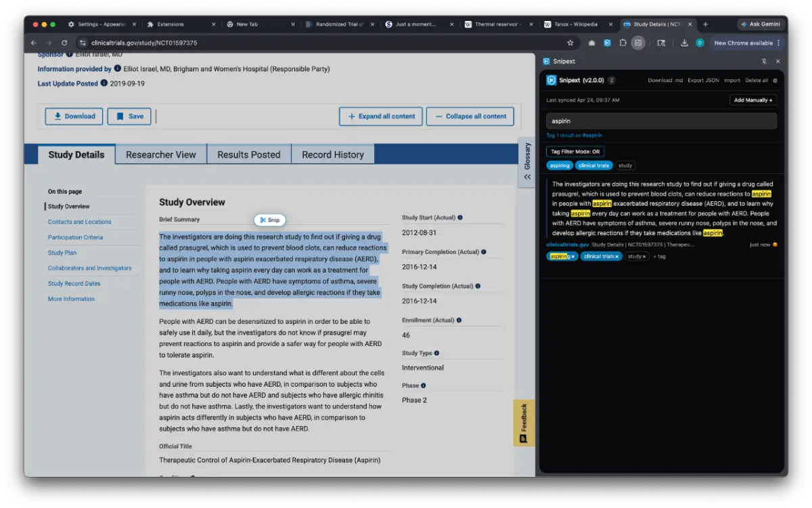Go back using the browser back arrow
The height and width of the screenshot is (508, 812).
point(34,43)
